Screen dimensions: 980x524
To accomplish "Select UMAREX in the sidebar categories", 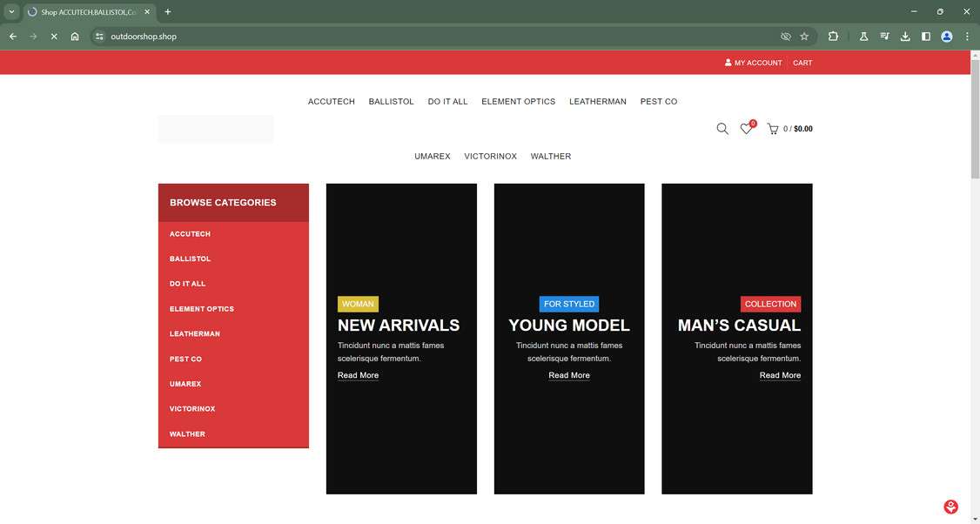I will click(185, 384).
